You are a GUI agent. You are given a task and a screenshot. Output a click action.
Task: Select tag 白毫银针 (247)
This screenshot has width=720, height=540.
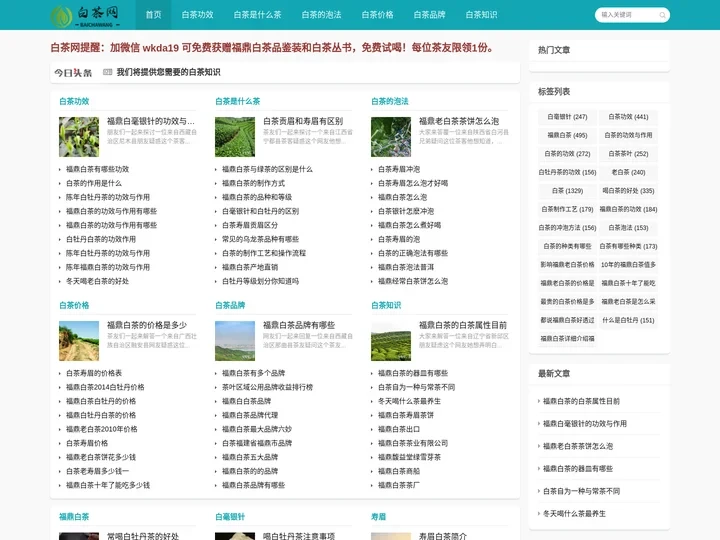pyautogui.click(x=567, y=117)
